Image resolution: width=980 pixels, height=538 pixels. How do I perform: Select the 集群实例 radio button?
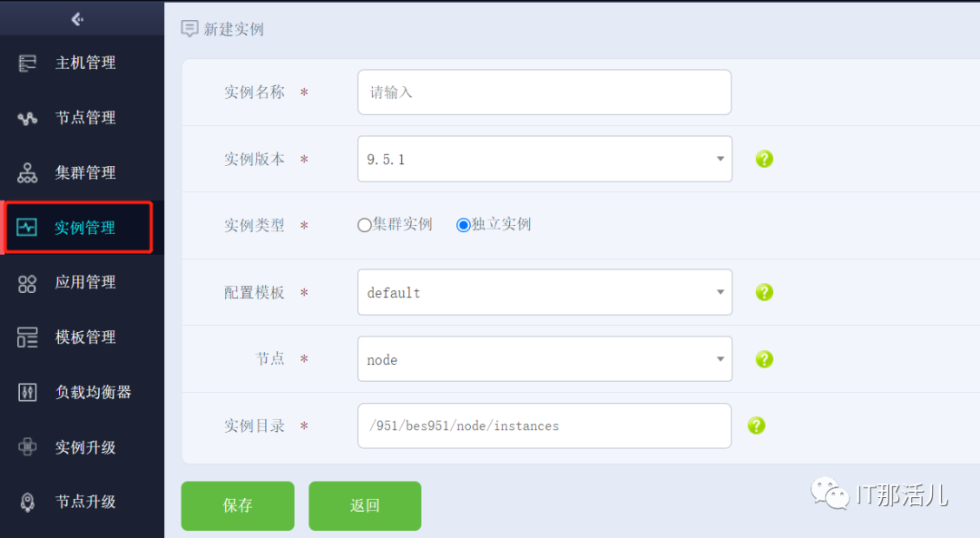point(365,225)
